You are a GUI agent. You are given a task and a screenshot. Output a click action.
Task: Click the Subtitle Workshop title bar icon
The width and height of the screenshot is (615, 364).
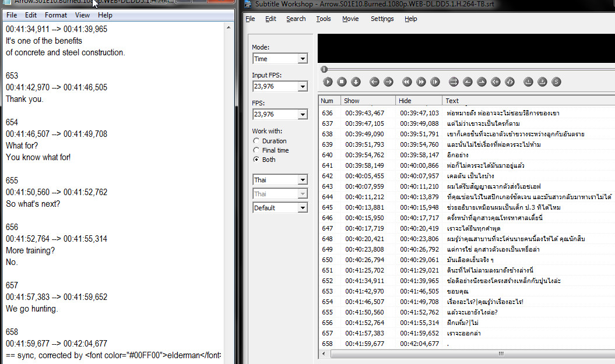click(248, 4)
